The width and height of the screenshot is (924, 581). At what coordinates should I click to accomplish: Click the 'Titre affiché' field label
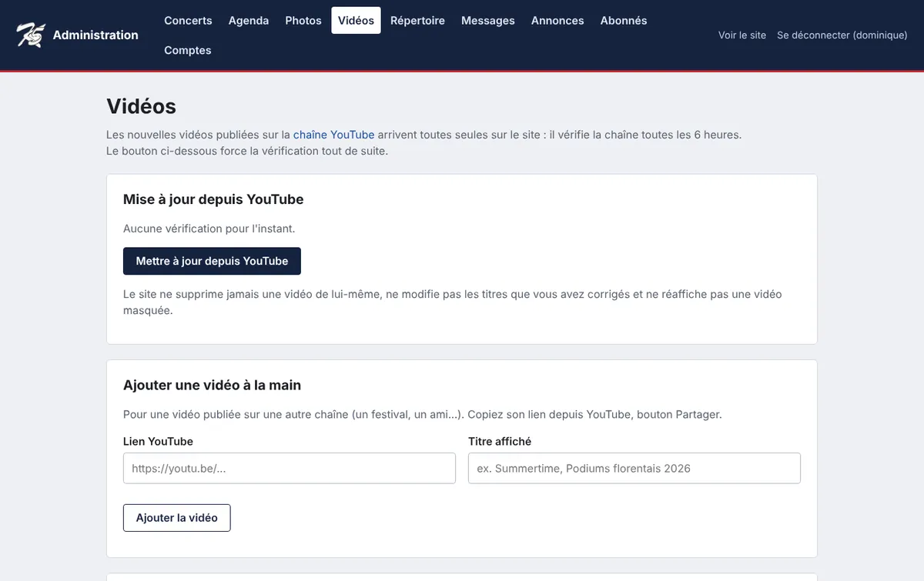[500, 442]
